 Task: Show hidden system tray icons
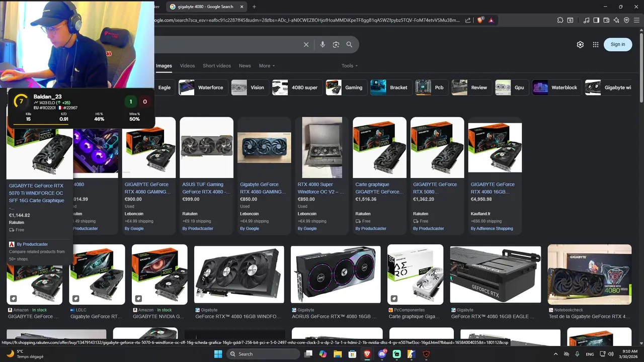pos(555,354)
